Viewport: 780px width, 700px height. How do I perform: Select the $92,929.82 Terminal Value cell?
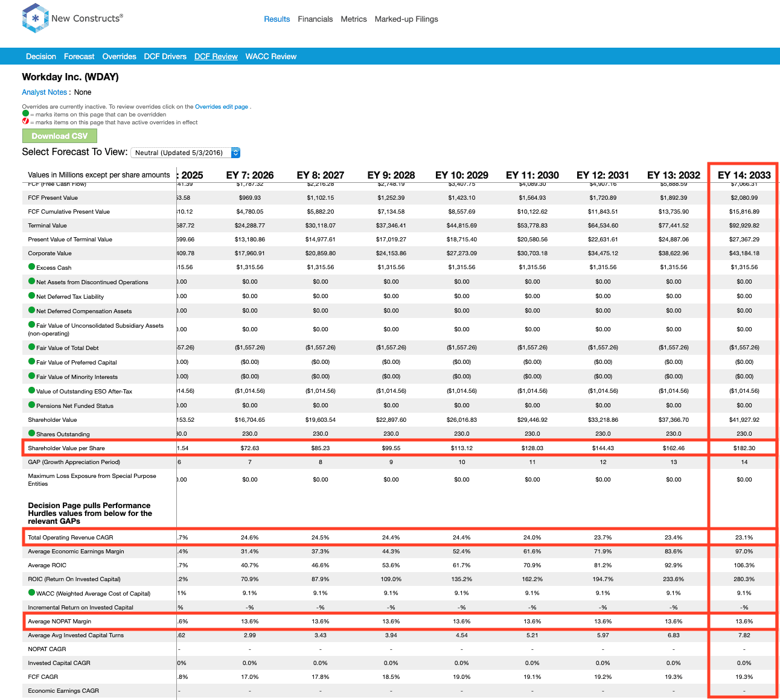pyautogui.click(x=744, y=226)
